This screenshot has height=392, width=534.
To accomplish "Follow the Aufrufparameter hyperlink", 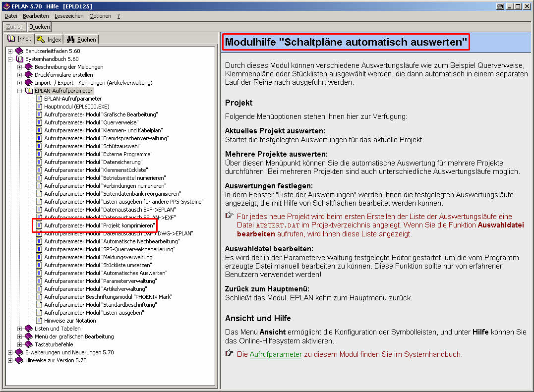I will coord(276,354).
